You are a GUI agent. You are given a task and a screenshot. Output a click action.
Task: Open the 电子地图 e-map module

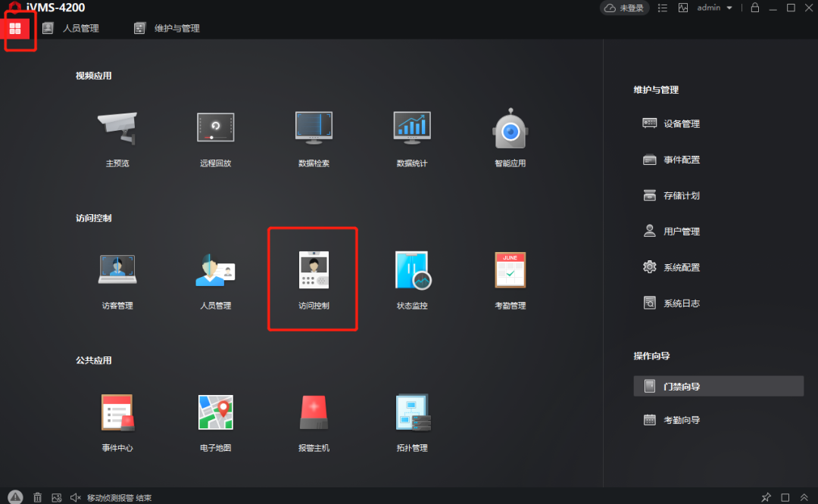coord(215,422)
